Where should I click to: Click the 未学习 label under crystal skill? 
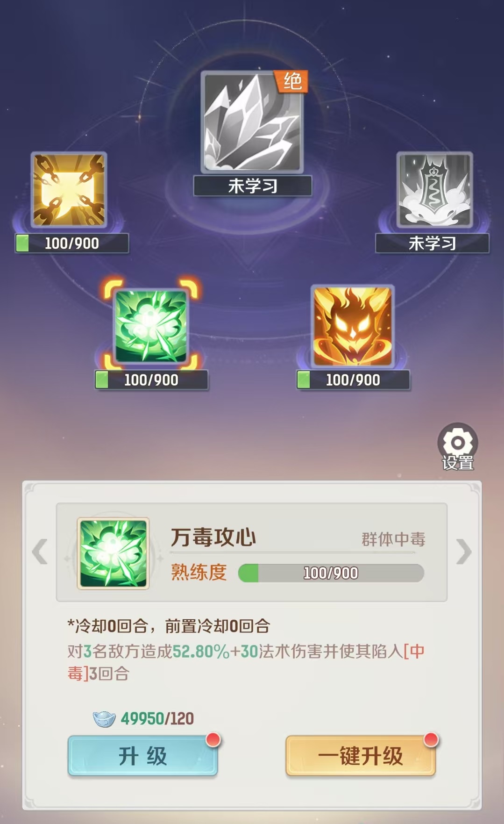coord(253,186)
